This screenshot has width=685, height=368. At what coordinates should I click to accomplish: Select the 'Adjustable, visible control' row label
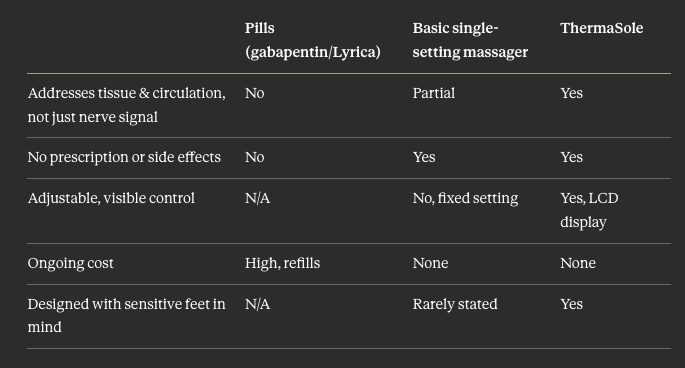pyautogui.click(x=111, y=198)
